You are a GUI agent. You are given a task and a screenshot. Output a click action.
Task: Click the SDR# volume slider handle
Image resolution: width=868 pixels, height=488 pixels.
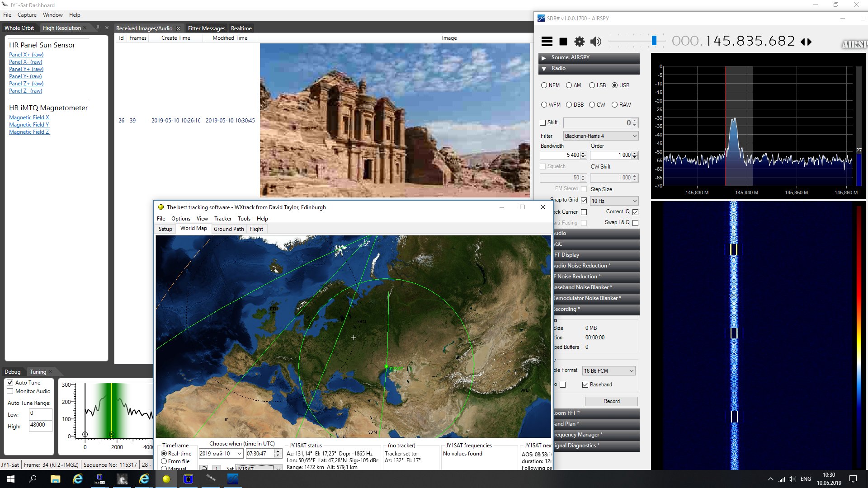coord(654,41)
